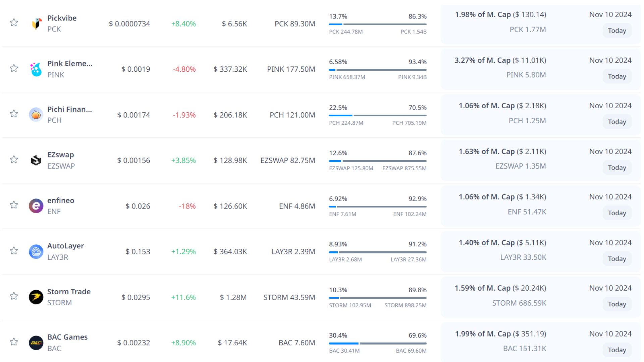Click the Today badge for Pickvibe
The height and width of the screenshot is (362, 644).
(x=617, y=31)
